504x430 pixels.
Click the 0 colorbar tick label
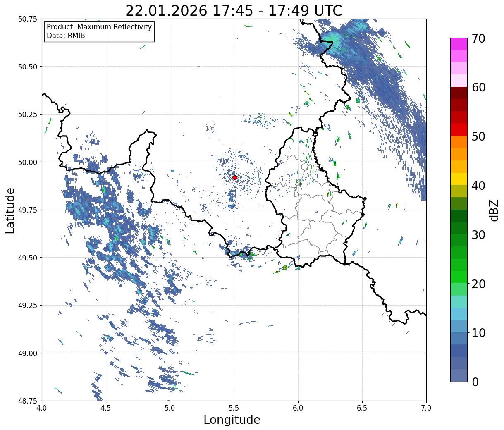click(x=475, y=382)
